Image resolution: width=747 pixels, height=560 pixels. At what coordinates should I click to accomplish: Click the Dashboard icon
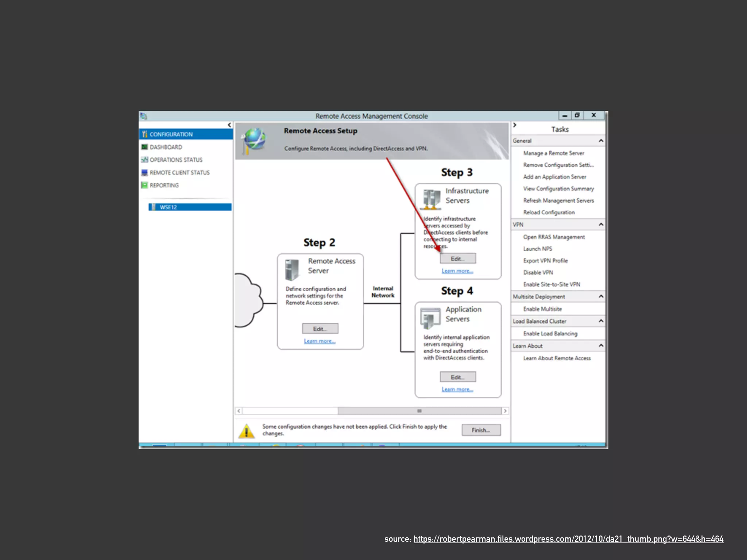(145, 147)
